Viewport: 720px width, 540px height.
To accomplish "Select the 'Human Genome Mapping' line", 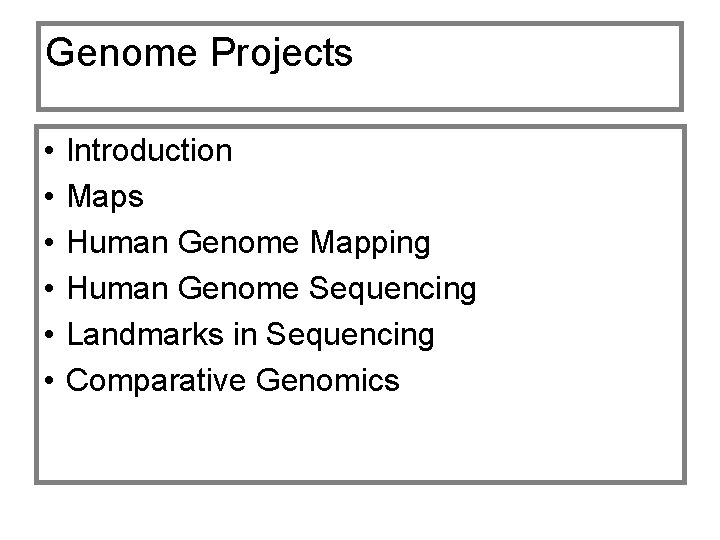I will pyautogui.click(x=248, y=243).
